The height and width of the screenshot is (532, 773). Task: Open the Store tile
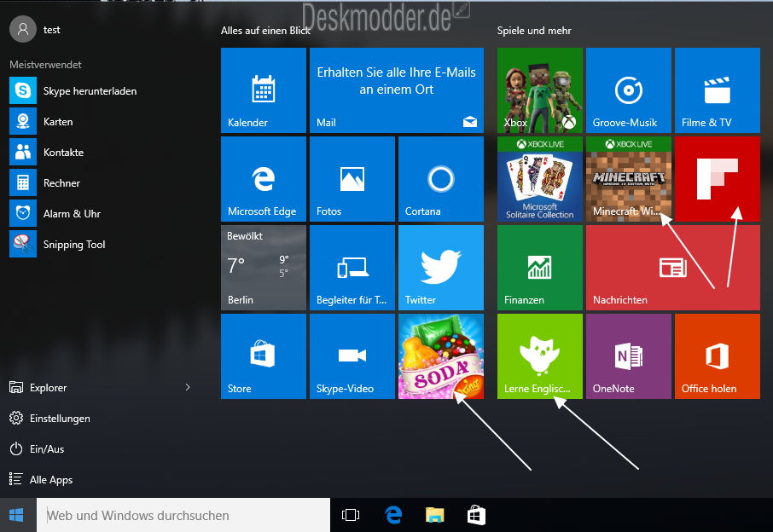(264, 356)
